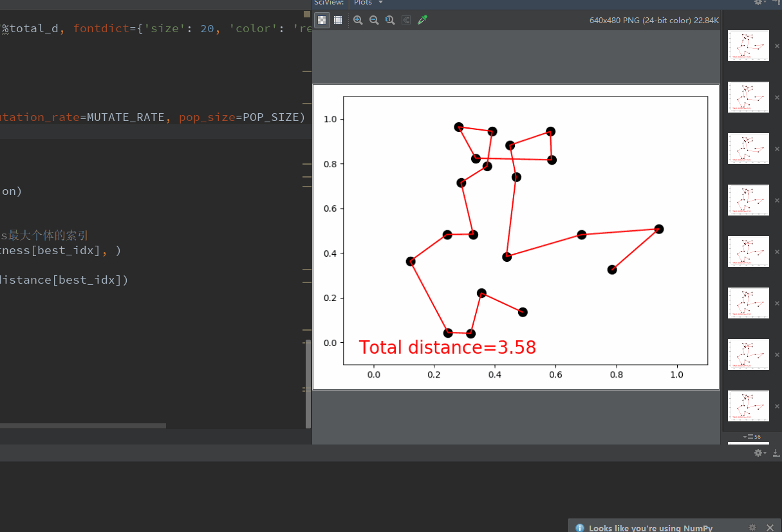Click the editor horizontal scrollbar
This screenshot has width=782, height=532.
[82, 426]
